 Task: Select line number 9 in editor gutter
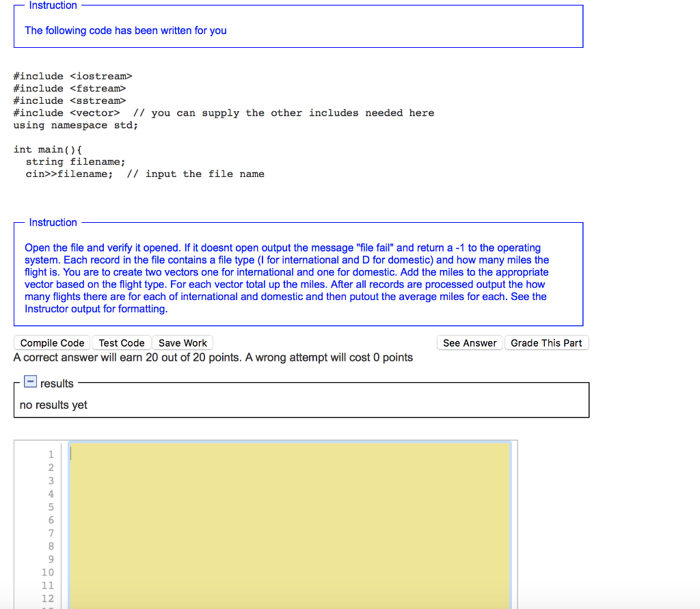(x=51, y=559)
